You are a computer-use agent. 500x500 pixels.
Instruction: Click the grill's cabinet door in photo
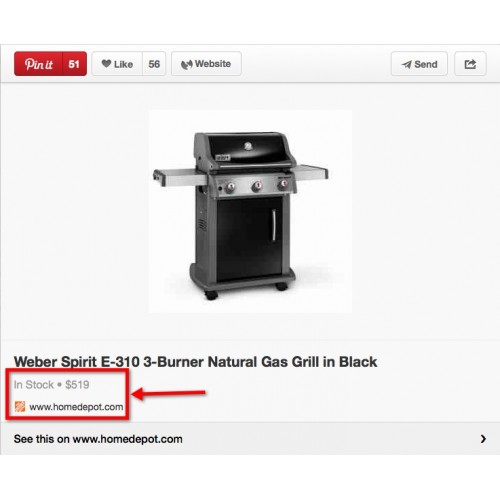tap(250, 238)
